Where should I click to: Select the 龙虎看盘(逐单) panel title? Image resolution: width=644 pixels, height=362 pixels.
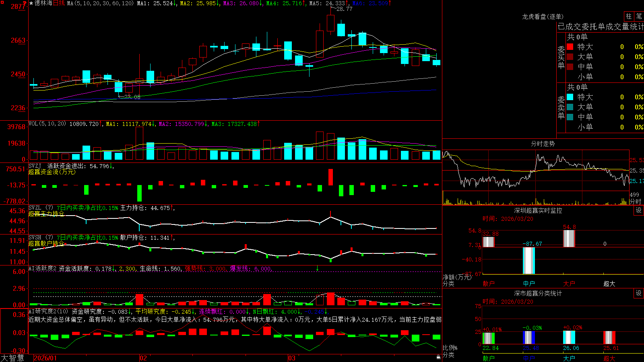click(543, 16)
